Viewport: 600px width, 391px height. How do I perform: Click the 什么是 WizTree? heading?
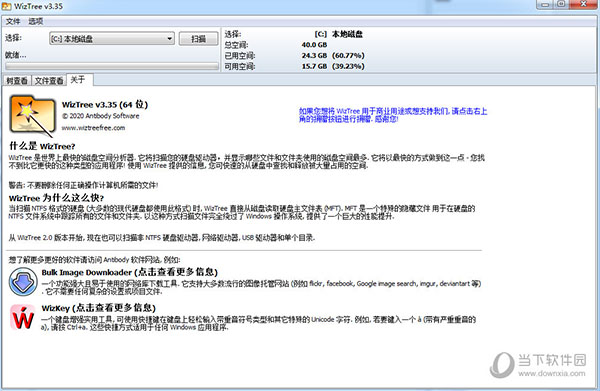[x=42, y=146]
